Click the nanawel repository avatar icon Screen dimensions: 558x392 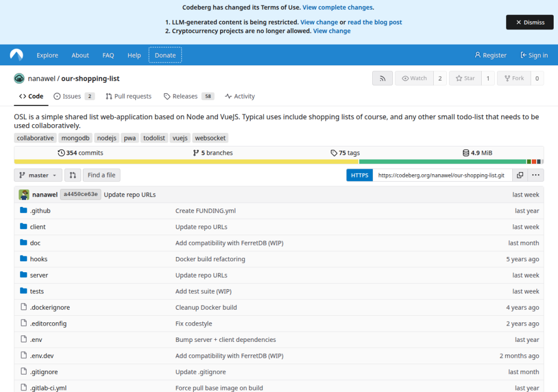[x=19, y=78]
